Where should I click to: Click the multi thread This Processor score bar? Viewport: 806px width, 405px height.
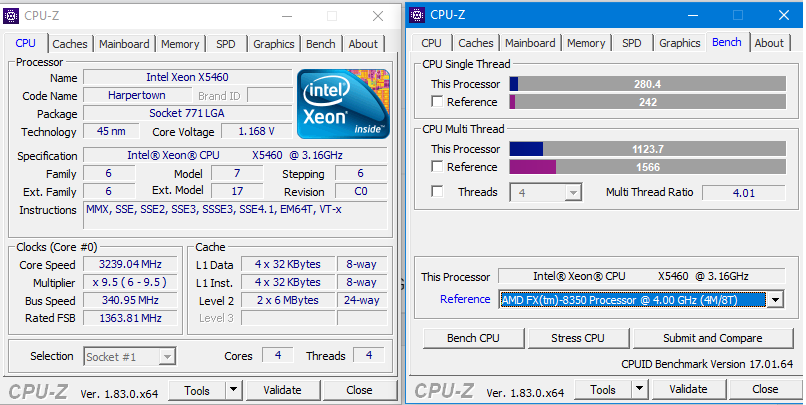(648, 149)
